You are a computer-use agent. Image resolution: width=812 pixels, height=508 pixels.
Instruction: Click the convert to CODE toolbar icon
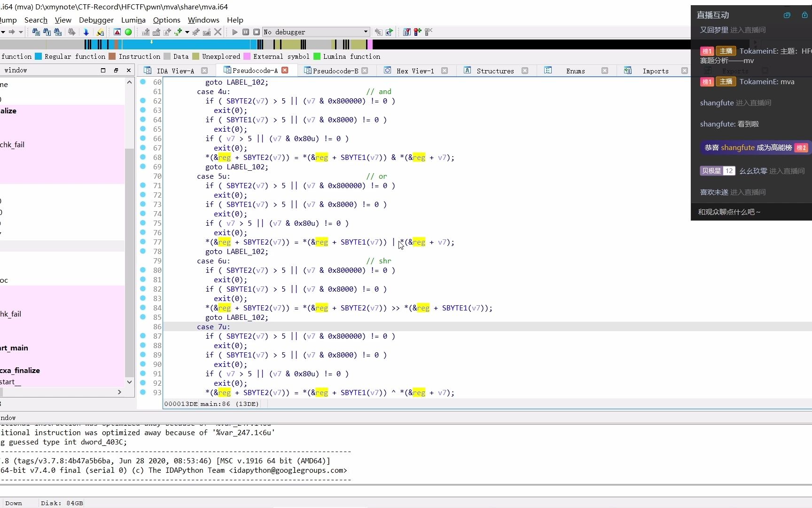click(146, 32)
